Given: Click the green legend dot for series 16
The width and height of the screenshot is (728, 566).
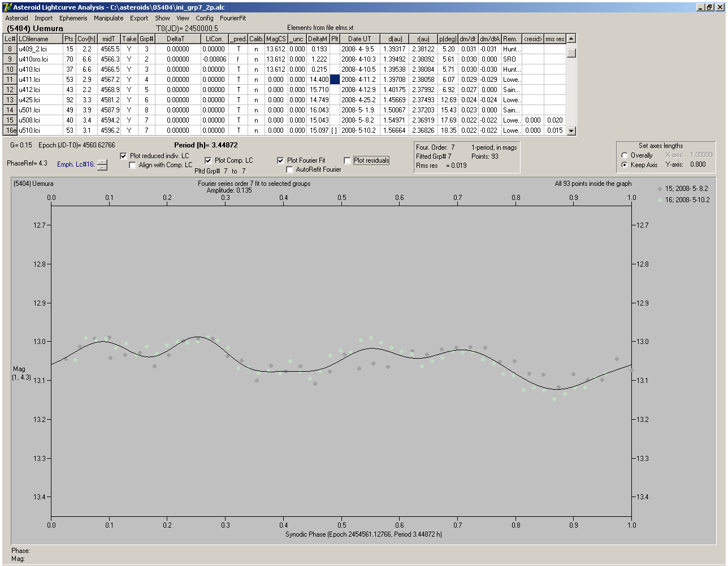Looking at the screenshot, I should [x=660, y=200].
